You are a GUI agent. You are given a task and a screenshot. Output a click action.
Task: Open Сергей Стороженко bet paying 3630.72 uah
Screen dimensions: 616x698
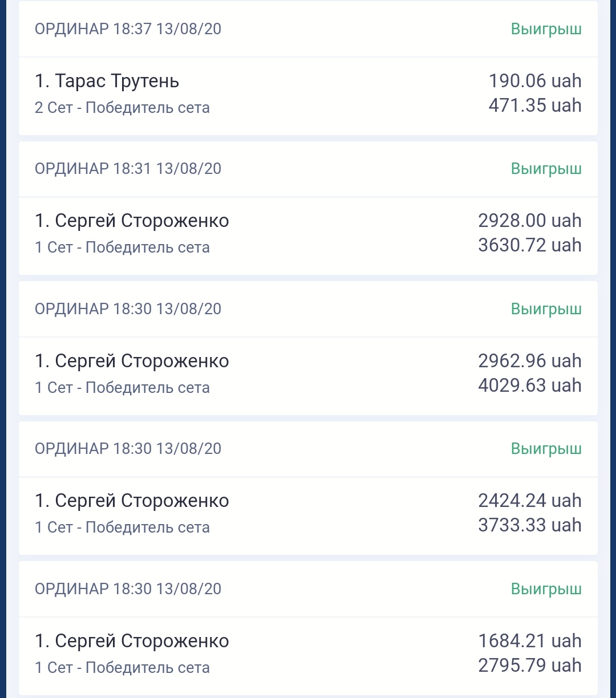tap(308, 236)
